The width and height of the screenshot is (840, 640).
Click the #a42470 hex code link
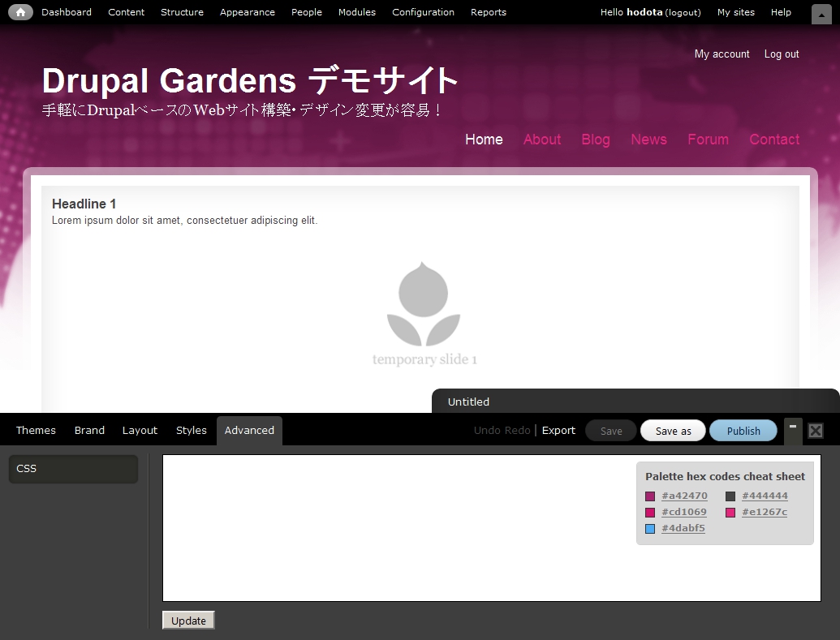point(684,496)
